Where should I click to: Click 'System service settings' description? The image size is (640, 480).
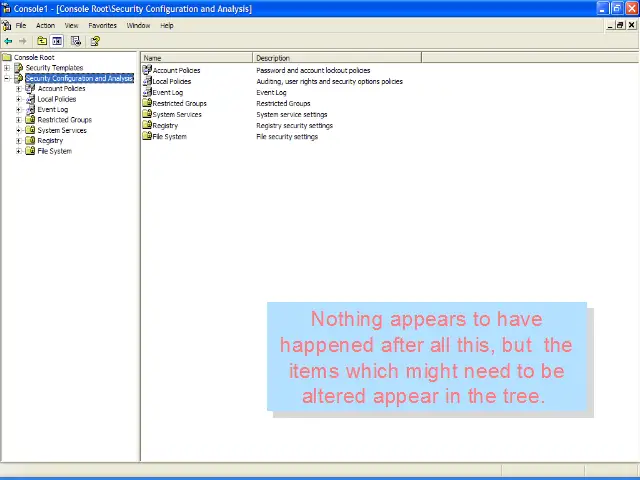(x=292, y=114)
